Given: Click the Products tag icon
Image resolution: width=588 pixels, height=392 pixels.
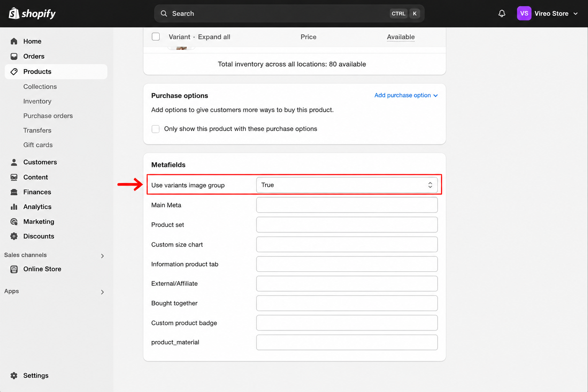Looking at the screenshot, I should [x=14, y=72].
